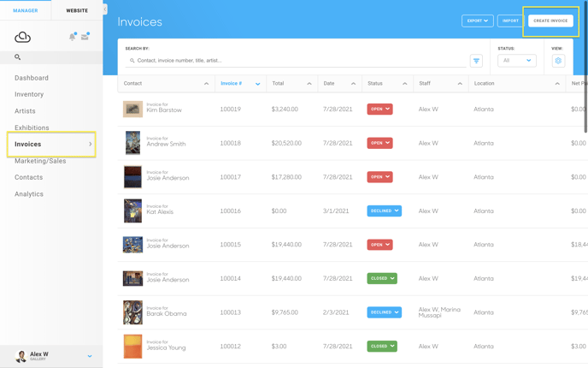Change Closed status on invoice 100012
Image resolution: width=588 pixels, height=368 pixels.
(382, 346)
